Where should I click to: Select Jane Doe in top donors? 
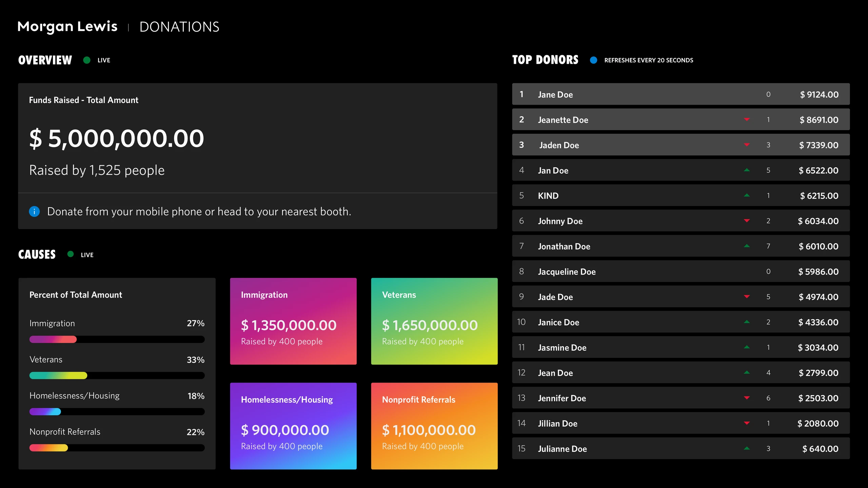click(555, 95)
